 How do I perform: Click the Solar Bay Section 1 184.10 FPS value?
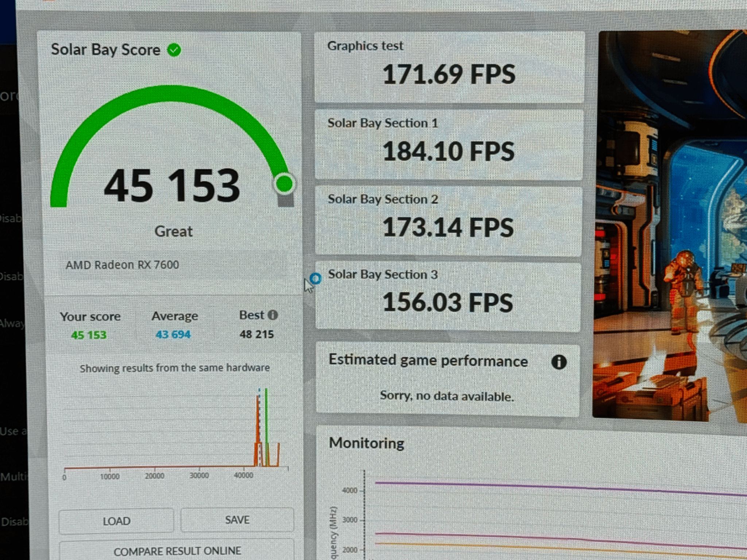point(448,151)
